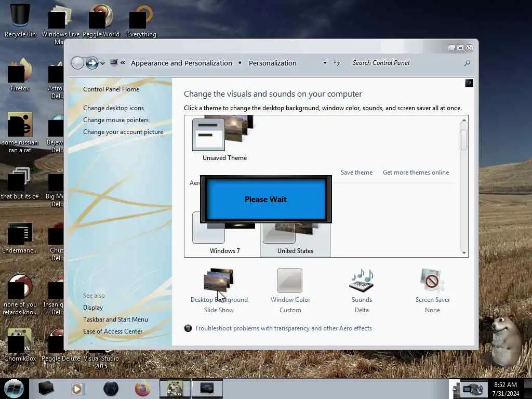Select the Windows 7 theme

[224, 234]
